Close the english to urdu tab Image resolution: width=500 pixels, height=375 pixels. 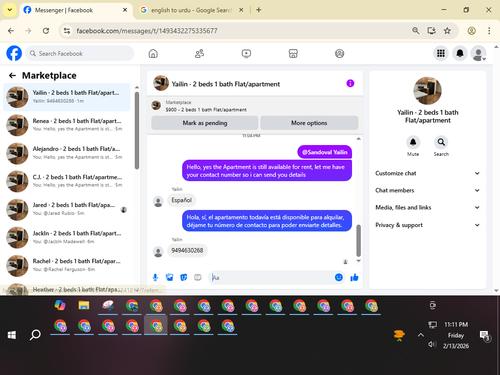(241, 10)
